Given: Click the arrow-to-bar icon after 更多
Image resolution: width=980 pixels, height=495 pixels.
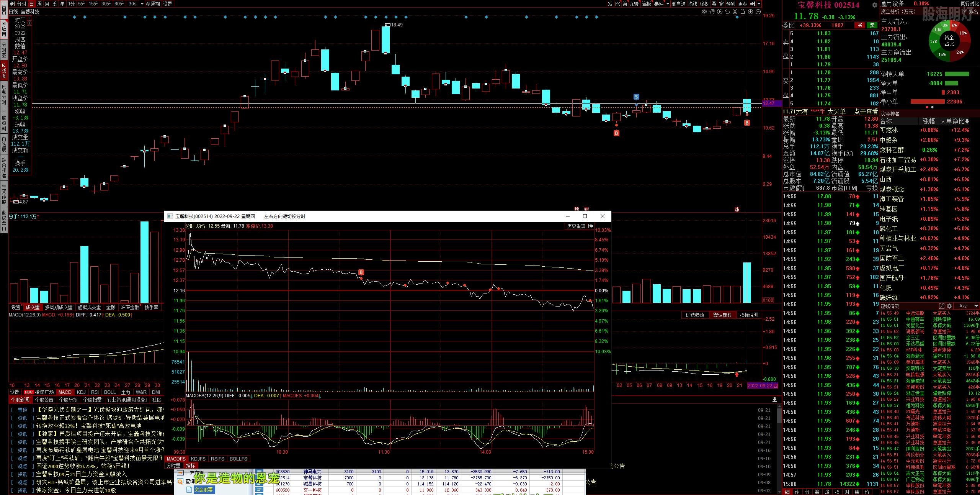Looking at the screenshot, I should pos(753,4).
